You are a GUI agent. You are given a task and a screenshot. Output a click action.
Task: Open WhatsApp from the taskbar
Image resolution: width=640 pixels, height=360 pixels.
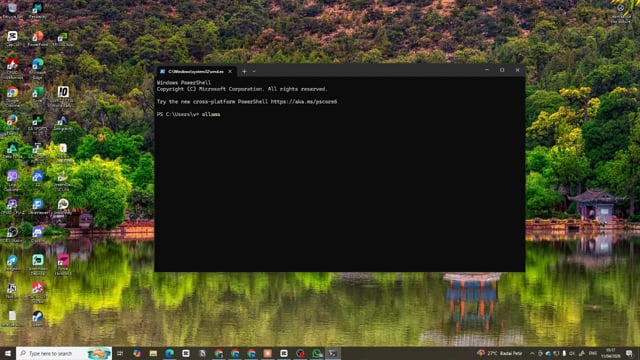tap(317, 353)
